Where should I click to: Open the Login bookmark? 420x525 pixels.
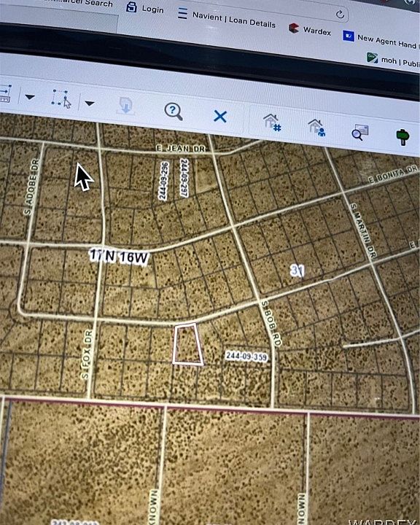[145, 8]
